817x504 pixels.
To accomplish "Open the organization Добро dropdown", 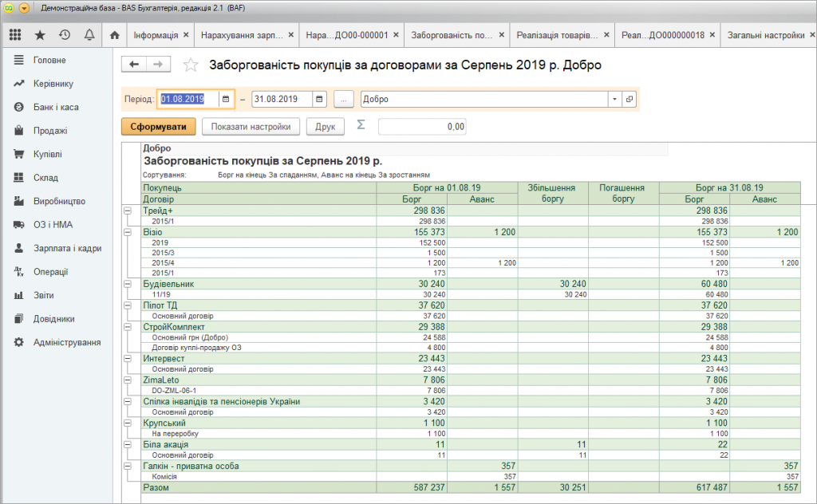I will tap(614, 100).
